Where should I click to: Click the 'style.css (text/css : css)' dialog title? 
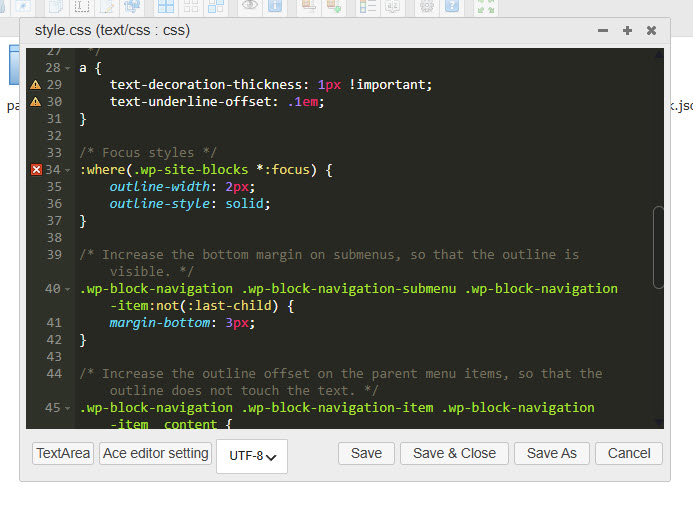click(x=112, y=30)
